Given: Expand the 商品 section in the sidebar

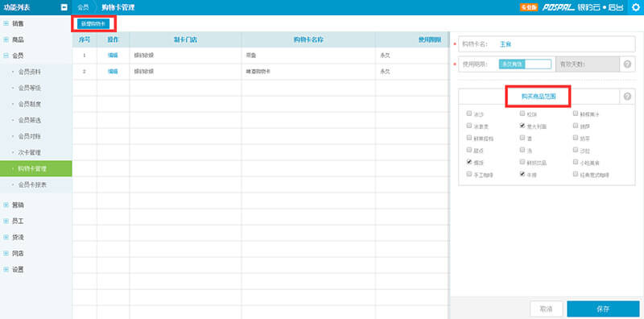Looking at the screenshot, I should coord(6,40).
